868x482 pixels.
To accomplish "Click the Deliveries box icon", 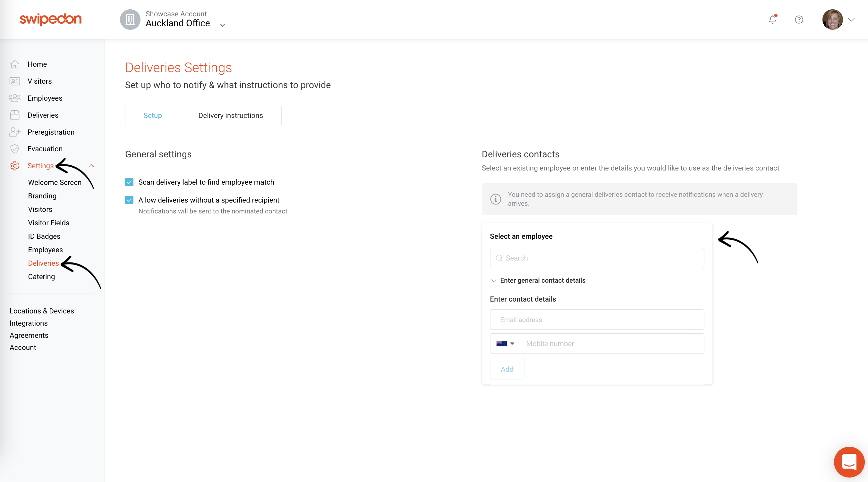I will coord(14,115).
